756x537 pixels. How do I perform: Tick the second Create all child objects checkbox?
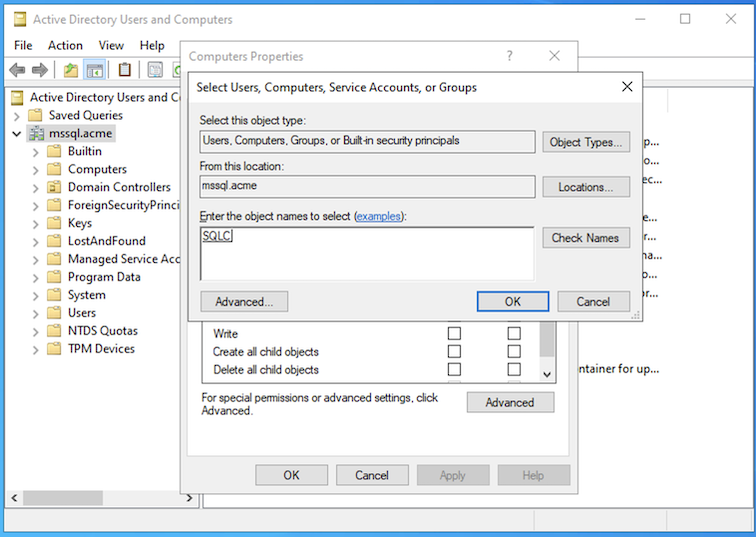click(x=514, y=351)
